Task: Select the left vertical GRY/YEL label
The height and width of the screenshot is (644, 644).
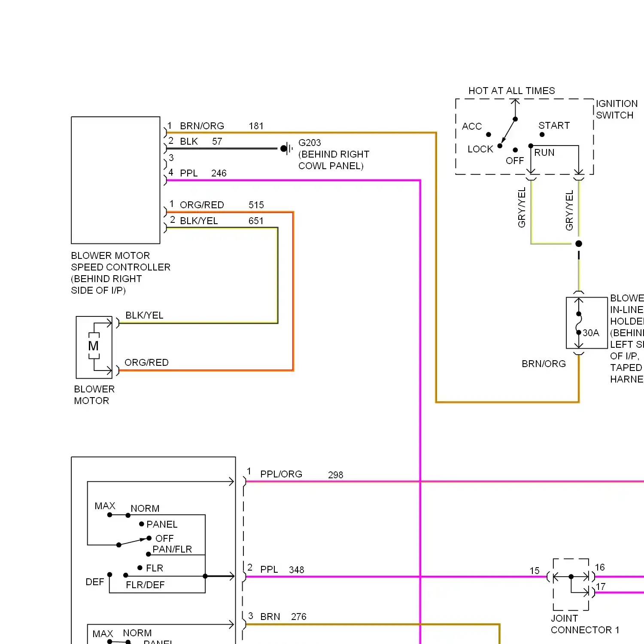Action: coord(522,208)
